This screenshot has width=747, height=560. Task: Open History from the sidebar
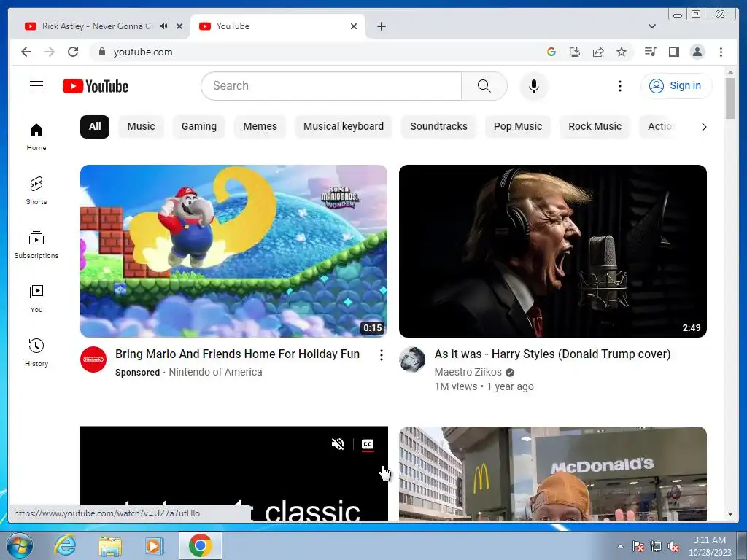pyautogui.click(x=36, y=353)
